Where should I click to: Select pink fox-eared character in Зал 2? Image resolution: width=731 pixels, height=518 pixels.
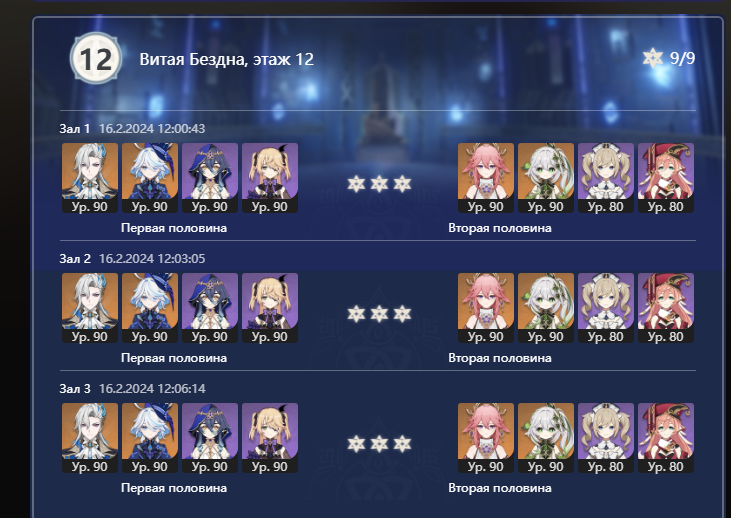(486, 308)
